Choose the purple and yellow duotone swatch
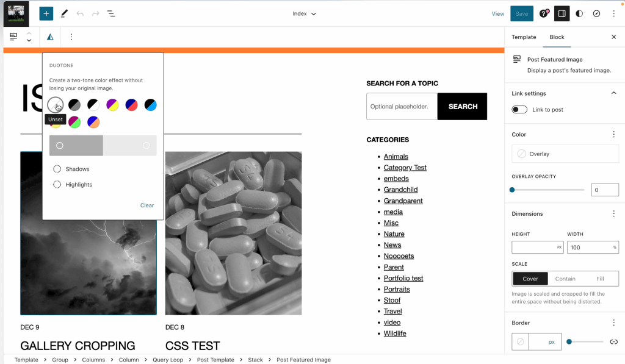Viewport: 625px width, 364px height. tap(112, 105)
